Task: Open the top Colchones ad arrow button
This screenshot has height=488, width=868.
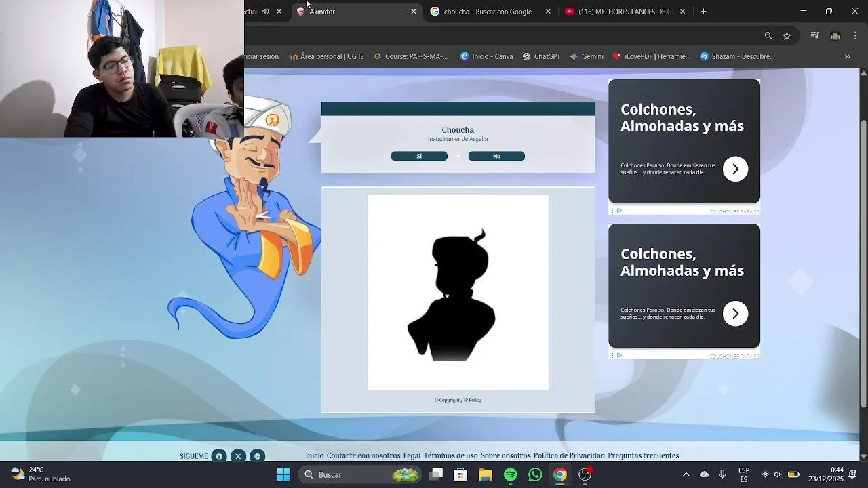Action: pyautogui.click(x=735, y=169)
